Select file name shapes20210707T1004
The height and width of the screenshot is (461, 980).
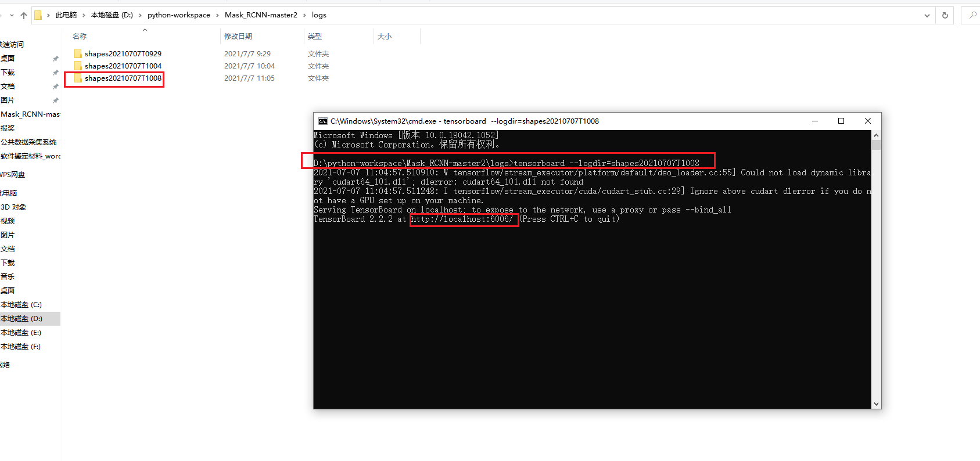(123, 66)
